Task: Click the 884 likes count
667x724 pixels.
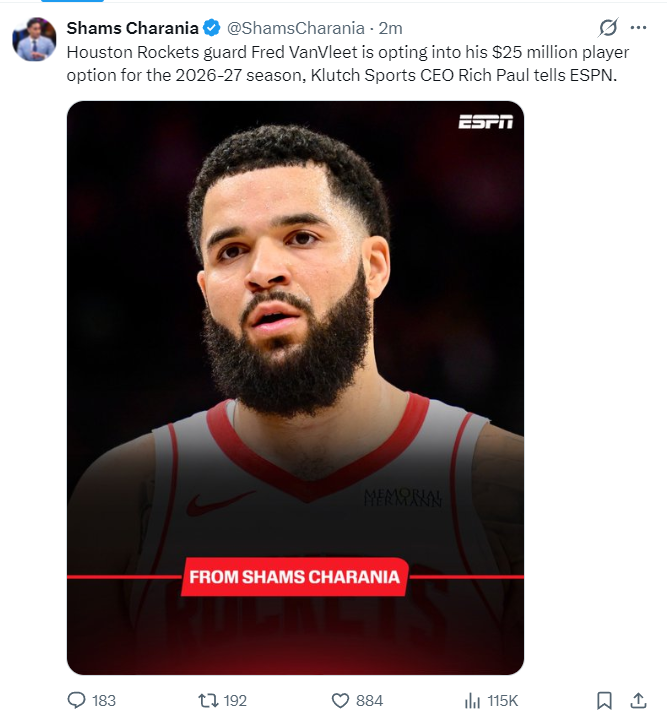Action: point(369,700)
